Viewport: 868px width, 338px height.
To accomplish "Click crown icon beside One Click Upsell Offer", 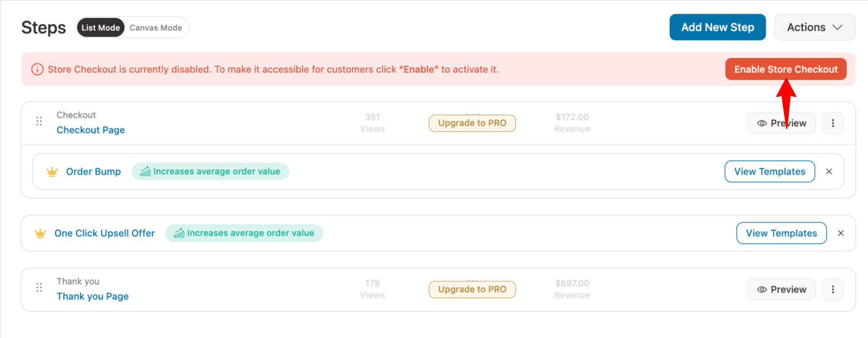I will (x=40, y=233).
